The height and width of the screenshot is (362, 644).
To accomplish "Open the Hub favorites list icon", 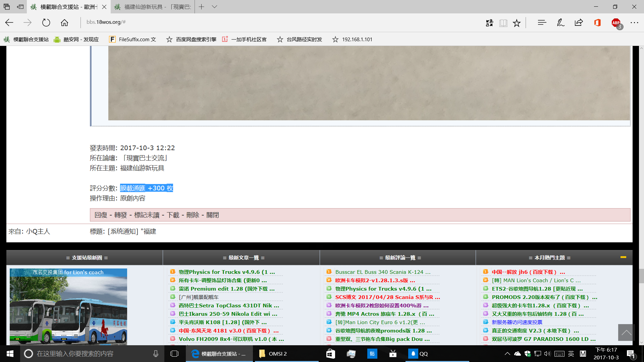I will (x=542, y=22).
